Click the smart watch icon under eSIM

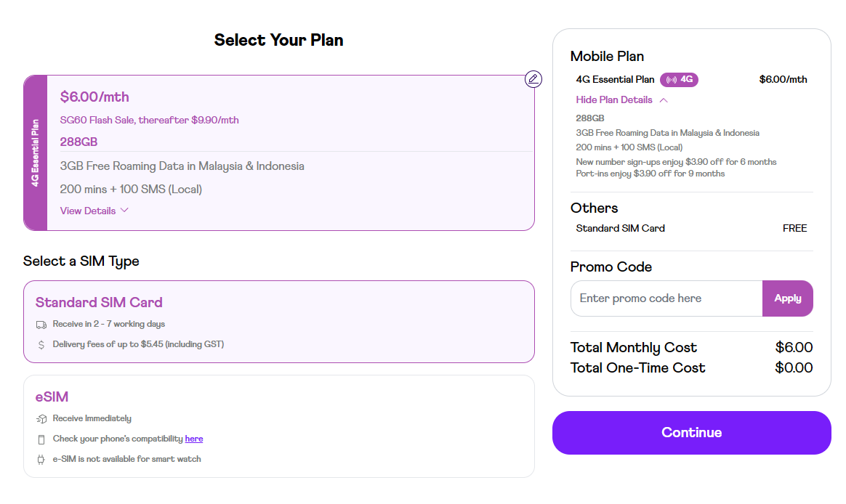pos(41,459)
